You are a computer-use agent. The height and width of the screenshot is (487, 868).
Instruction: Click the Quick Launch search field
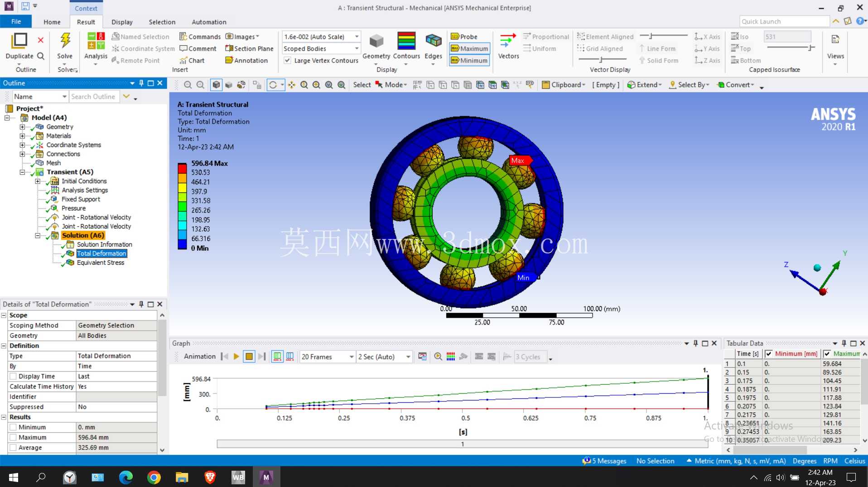(784, 21)
